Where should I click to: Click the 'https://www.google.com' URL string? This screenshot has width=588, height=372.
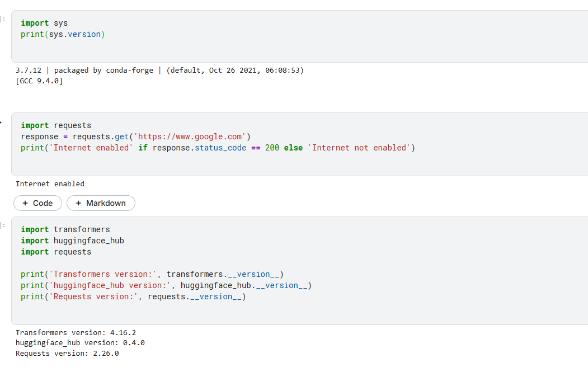[x=190, y=136]
